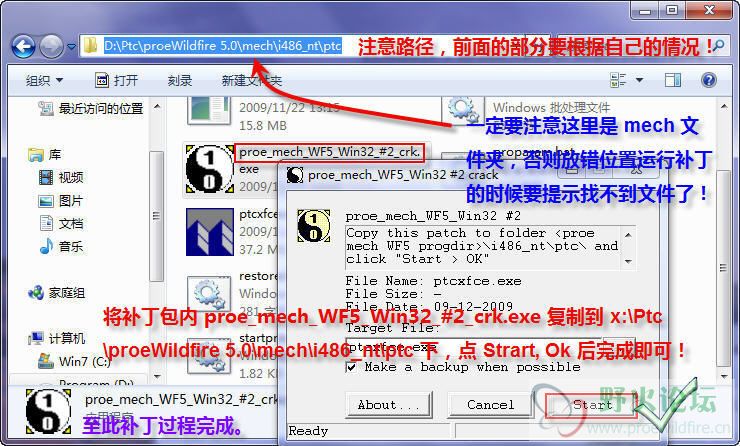Select 最近访问的位置 in navigation pane
Screen dimensions: 740x446
click(101, 109)
